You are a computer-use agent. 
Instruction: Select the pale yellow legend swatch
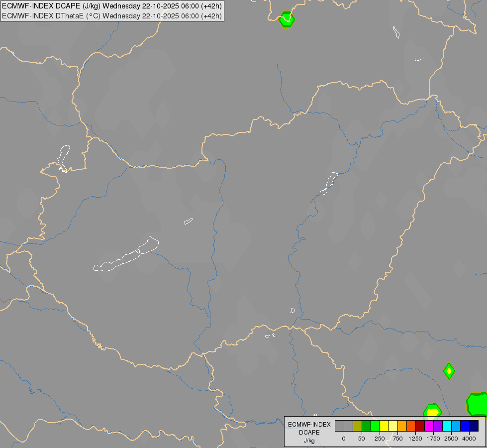[x=393, y=426]
